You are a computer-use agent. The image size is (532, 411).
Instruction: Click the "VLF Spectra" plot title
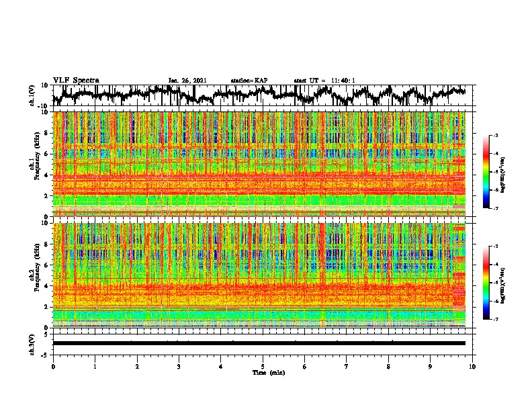76,81
